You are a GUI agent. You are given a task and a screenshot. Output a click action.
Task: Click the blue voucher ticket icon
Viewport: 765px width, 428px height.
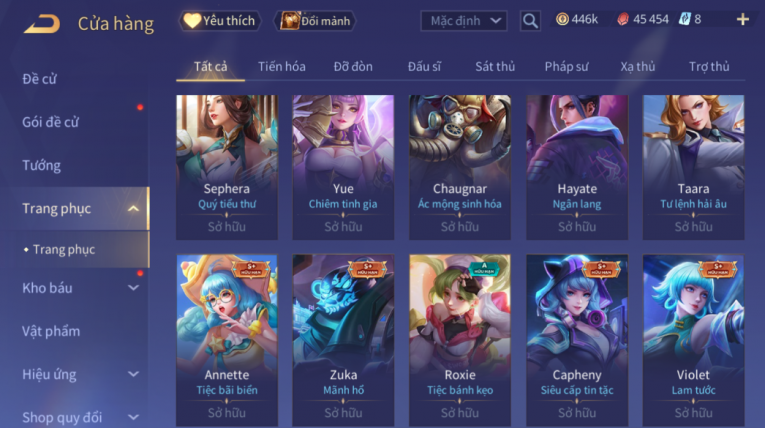[x=684, y=19]
